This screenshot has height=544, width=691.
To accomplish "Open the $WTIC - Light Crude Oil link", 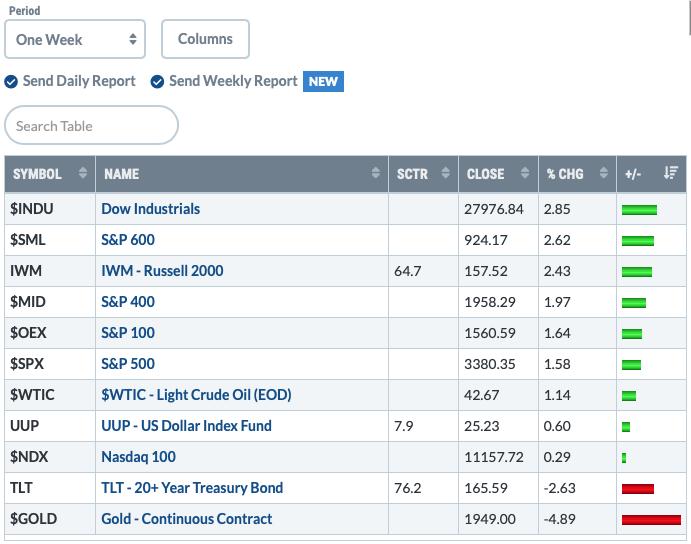I will click(x=196, y=395).
